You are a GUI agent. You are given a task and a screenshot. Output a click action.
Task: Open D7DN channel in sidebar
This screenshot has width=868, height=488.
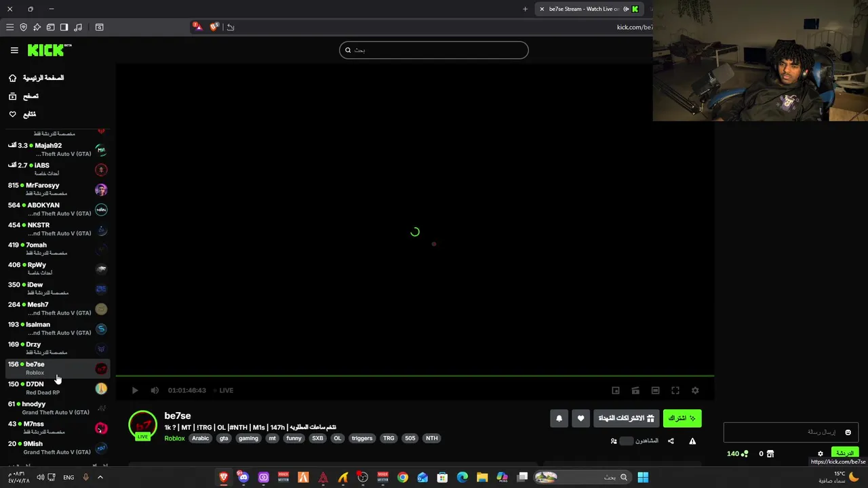tap(58, 388)
